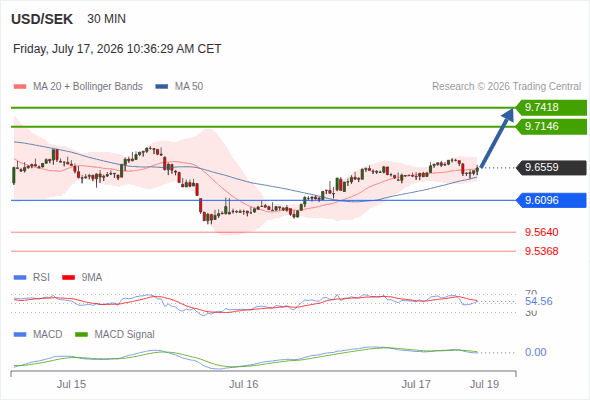The height and width of the screenshot is (400, 590).
Task: Click the USD/SEK chart title
Action: point(42,19)
